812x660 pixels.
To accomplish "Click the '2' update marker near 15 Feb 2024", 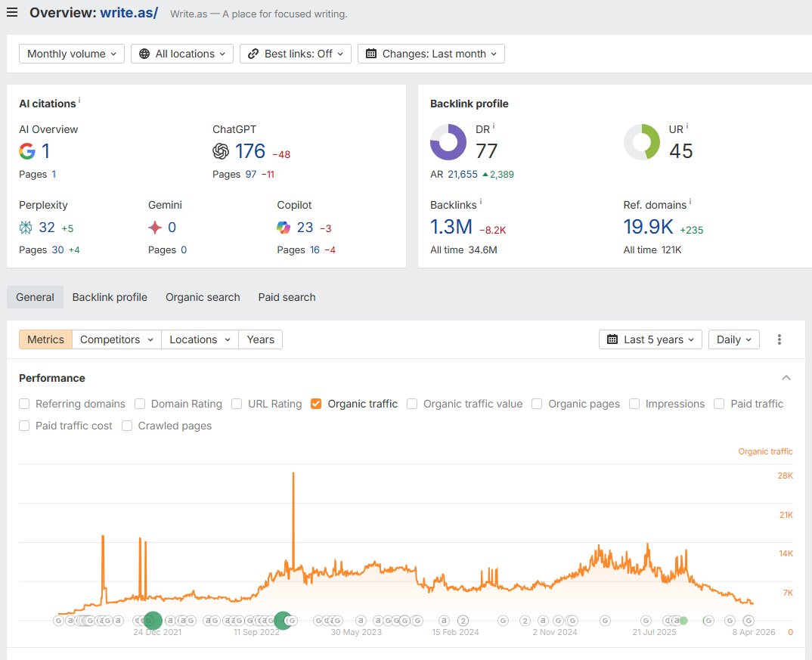I will coord(463,621).
